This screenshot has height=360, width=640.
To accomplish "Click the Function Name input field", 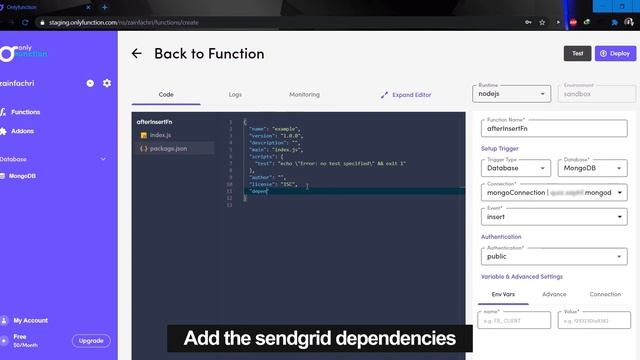I will [554, 129].
